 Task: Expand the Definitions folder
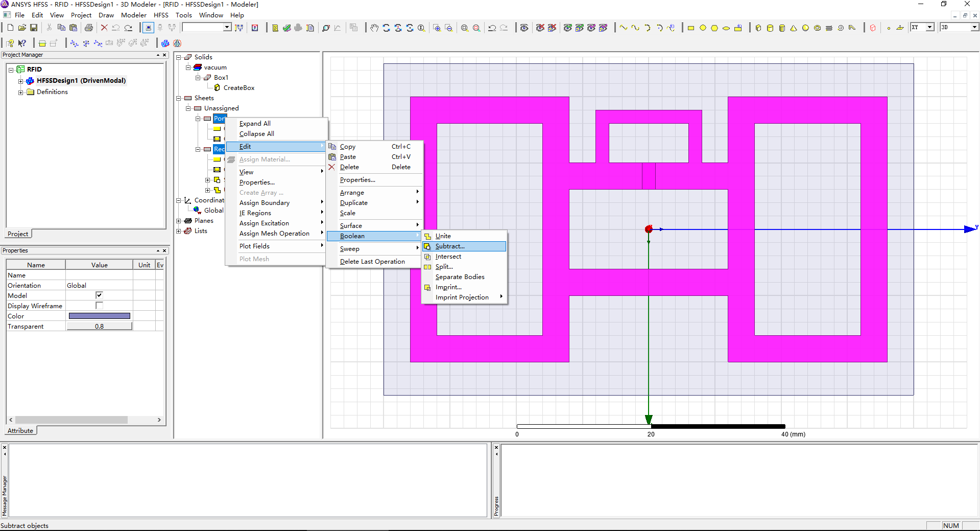[20, 93]
